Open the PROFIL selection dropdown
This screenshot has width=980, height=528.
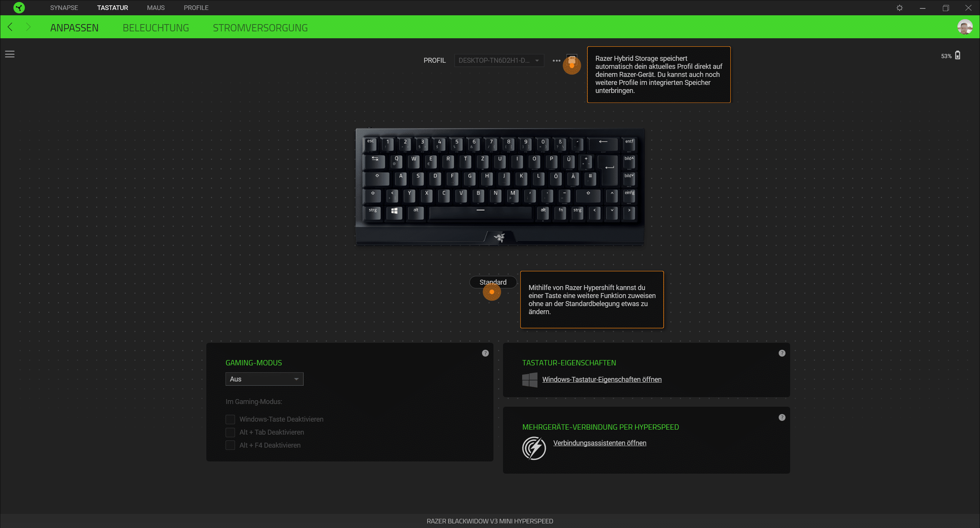tap(499, 60)
